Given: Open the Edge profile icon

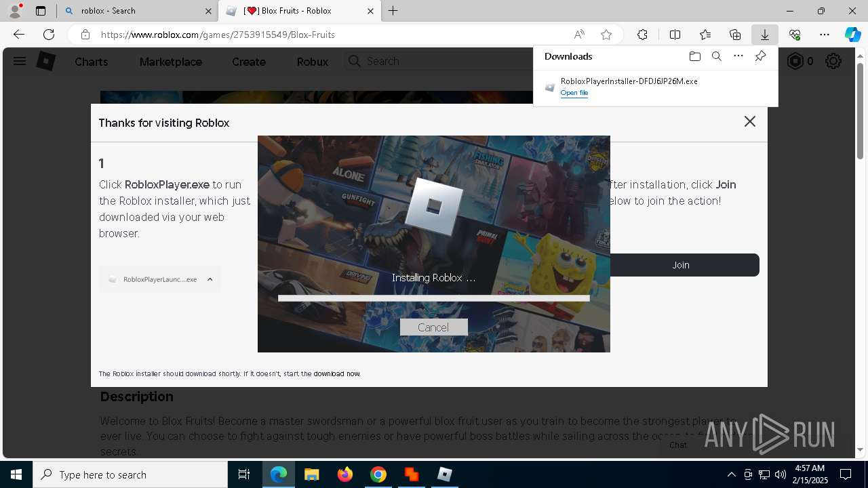Looking at the screenshot, I should pos(15,11).
